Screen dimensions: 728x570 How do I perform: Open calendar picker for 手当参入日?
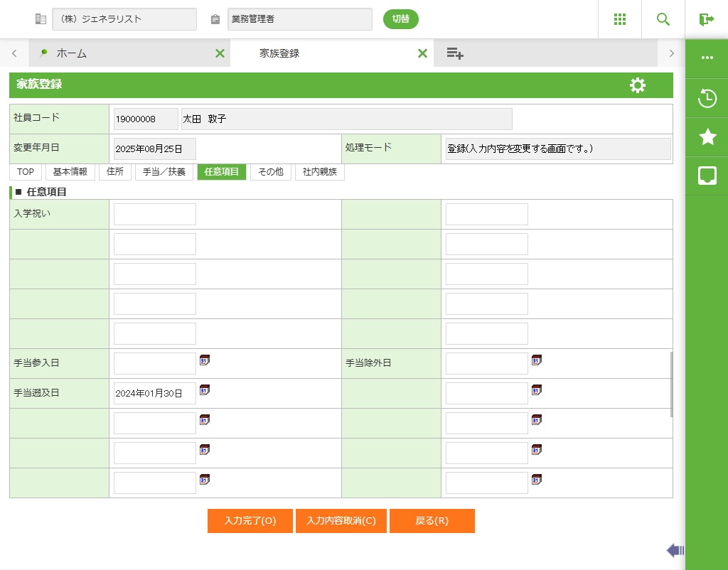coord(205,360)
